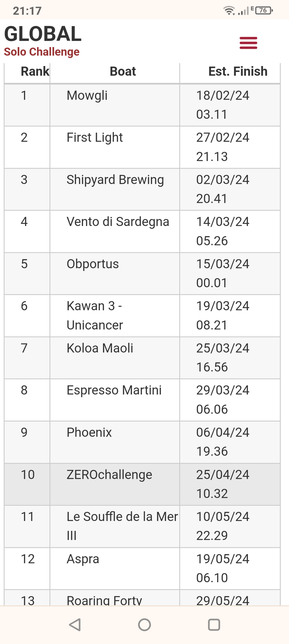Click the Rank column header
Viewport: 289px width, 644px height.
(35, 71)
